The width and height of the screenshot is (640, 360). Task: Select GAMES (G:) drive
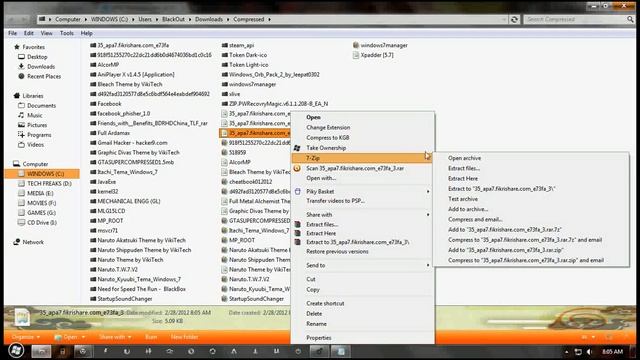pyautogui.click(x=41, y=213)
